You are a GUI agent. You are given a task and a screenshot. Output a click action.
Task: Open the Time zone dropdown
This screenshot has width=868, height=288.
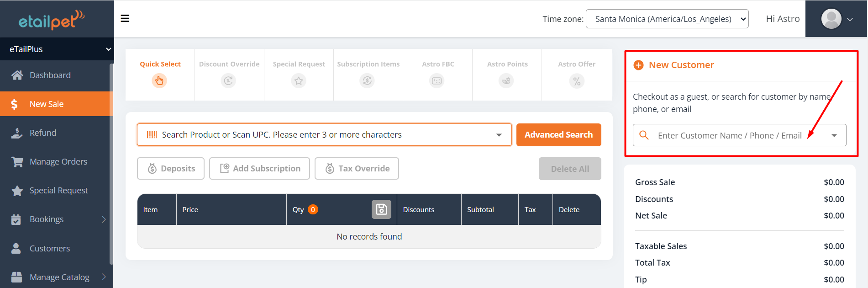tap(667, 19)
